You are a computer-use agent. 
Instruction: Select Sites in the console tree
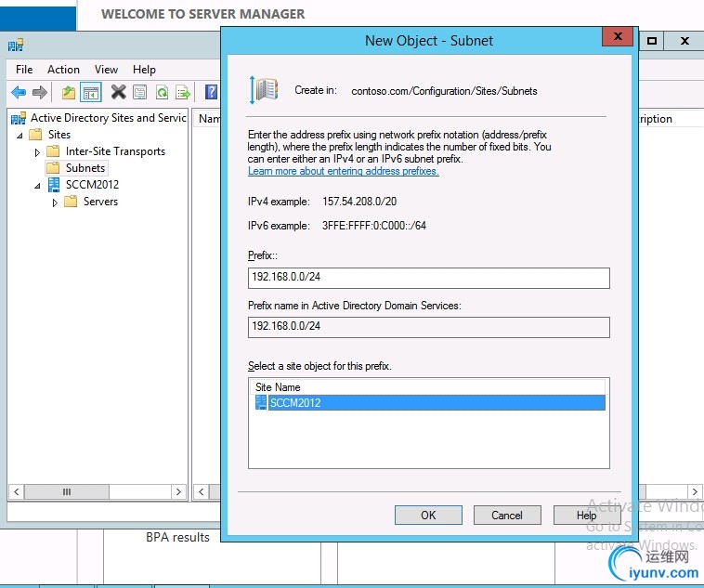(x=59, y=135)
